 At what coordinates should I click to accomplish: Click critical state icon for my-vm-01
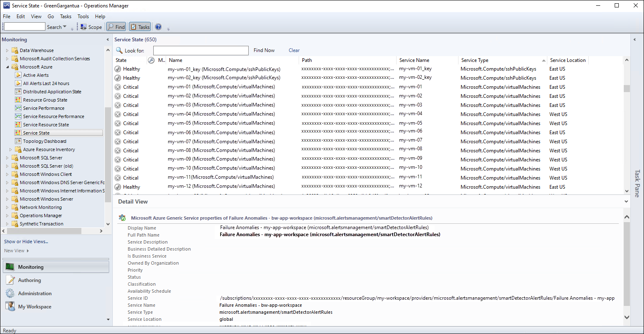[x=118, y=87]
